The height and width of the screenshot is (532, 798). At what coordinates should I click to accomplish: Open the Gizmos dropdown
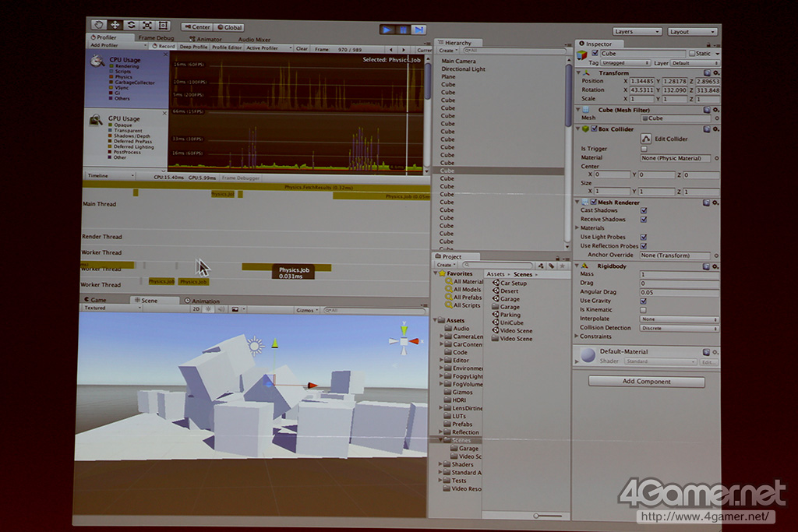click(x=307, y=310)
